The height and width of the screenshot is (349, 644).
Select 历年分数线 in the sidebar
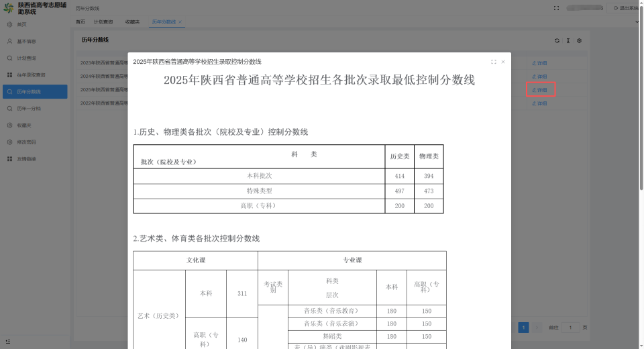pos(35,92)
